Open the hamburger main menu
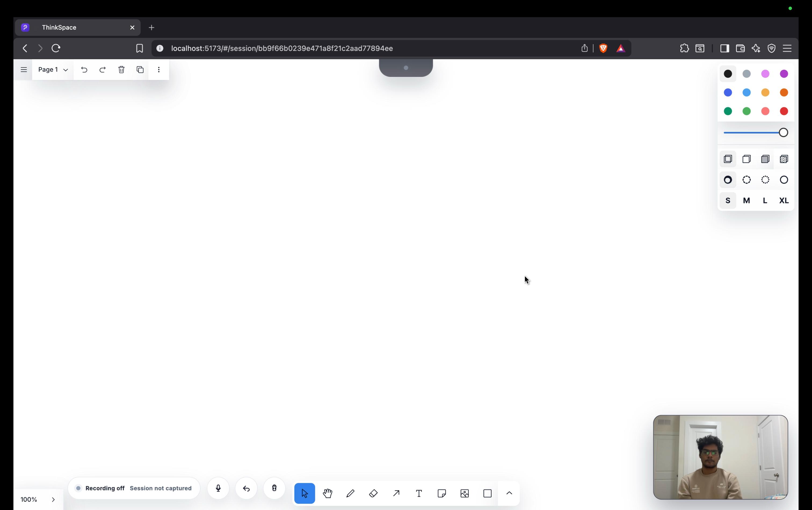This screenshot has width=812, height=510. pyautogui.click(x=24, y=70)
